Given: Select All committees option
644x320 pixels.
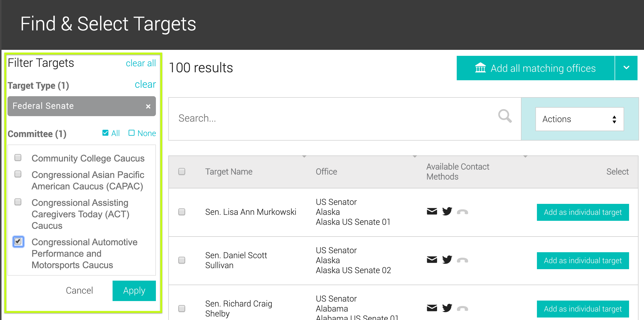Looking at the screenshot, I should (111, 133).
